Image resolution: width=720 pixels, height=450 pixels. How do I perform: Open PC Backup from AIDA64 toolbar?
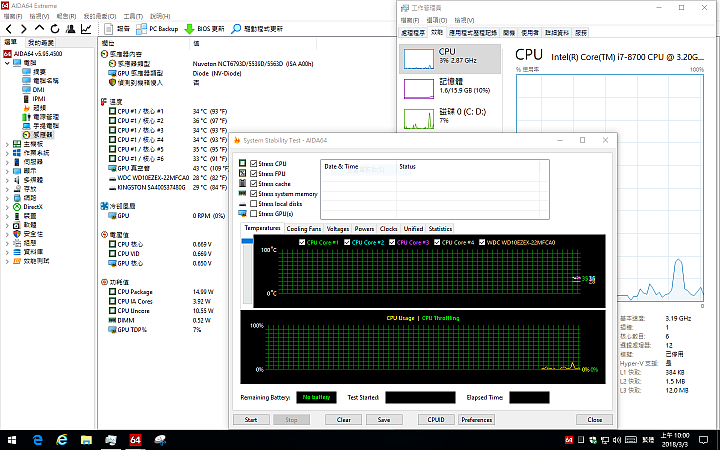point(157,29)
